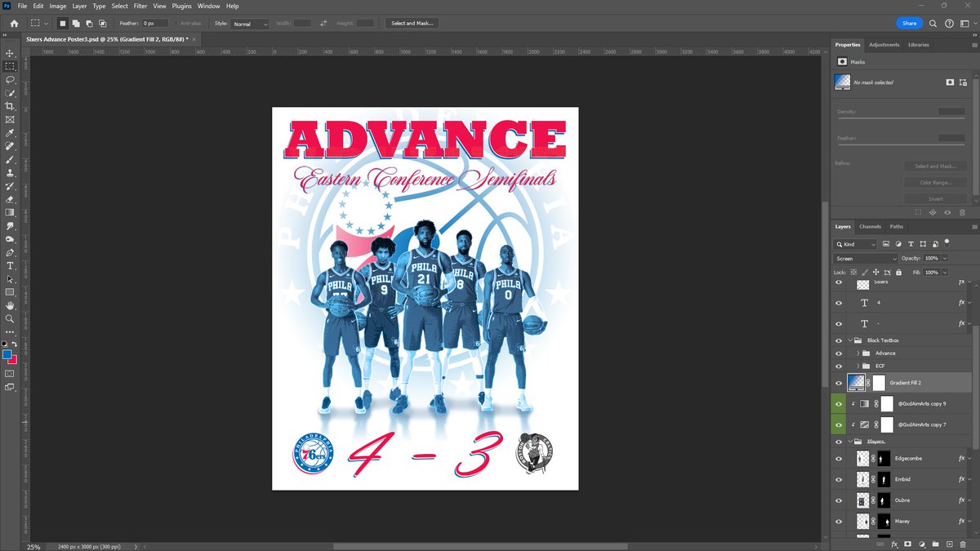Switch to the Adjustments tab

tap(884, 45)
